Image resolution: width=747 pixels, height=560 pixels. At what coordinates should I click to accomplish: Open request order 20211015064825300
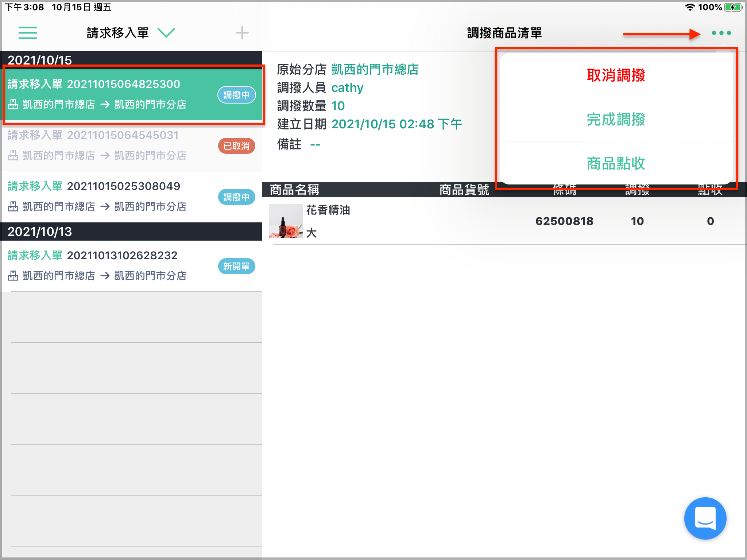coord(132,94)
